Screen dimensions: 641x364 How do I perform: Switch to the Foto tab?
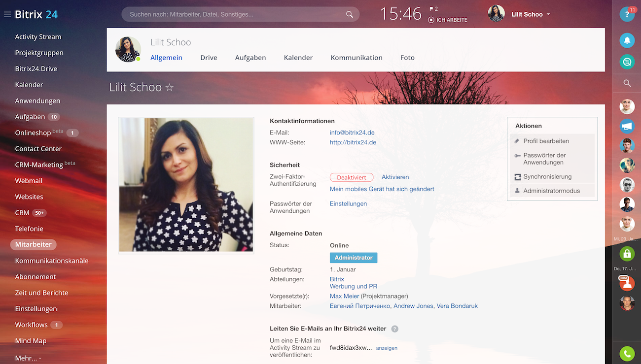[407, 58]
